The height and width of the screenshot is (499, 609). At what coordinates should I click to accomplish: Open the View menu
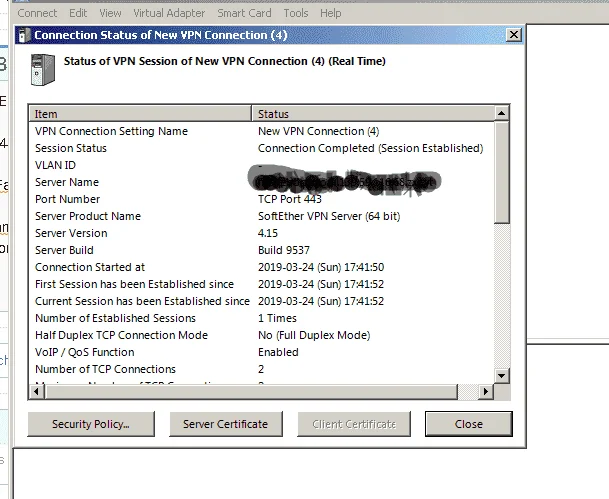coord(110,13)
